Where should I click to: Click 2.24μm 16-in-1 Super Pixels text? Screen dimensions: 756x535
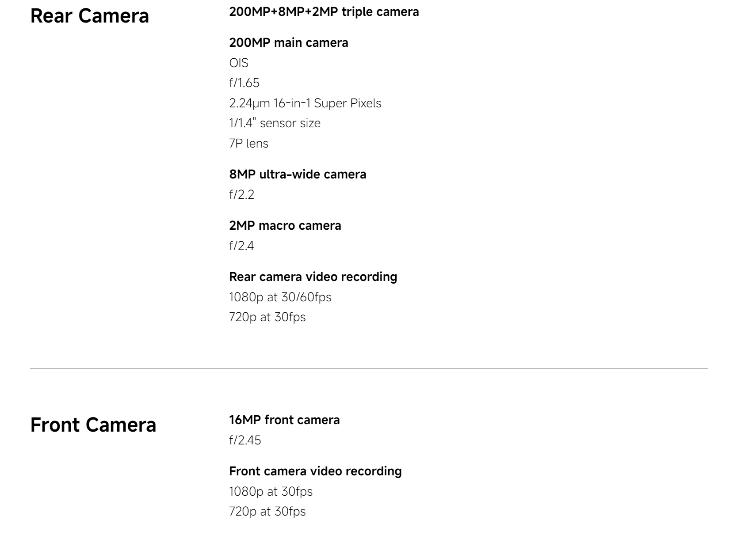(x=305, y=103)
